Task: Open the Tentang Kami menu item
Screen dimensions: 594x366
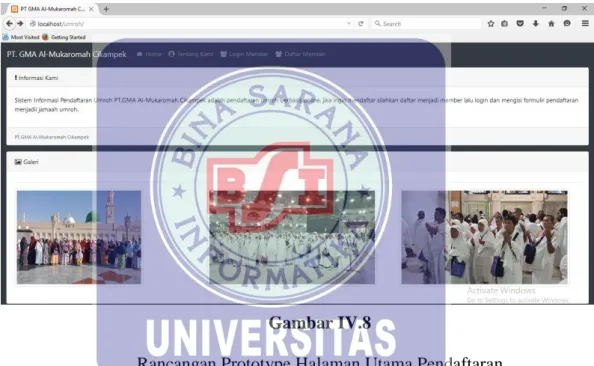Action: (x=191, y=54)
